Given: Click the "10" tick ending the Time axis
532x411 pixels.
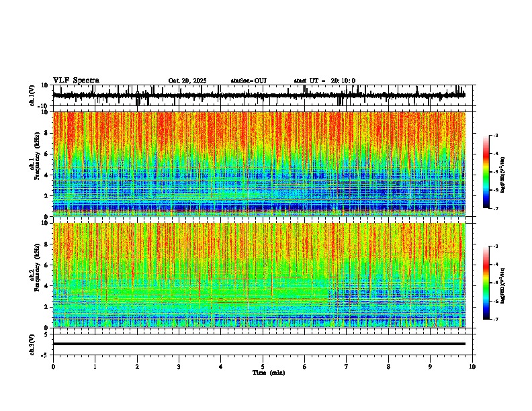Looking at the screenshot, I should coord(472,367).
